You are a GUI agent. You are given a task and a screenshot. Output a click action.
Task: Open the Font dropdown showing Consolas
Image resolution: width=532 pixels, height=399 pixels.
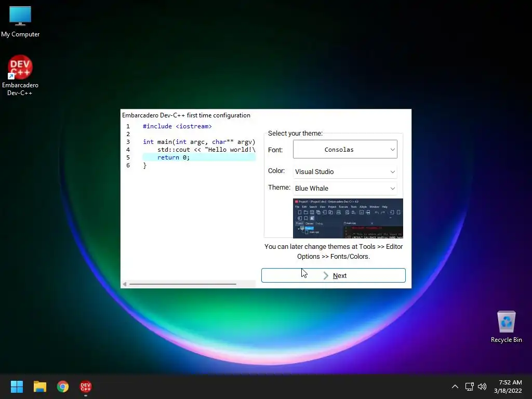point(345,149)
